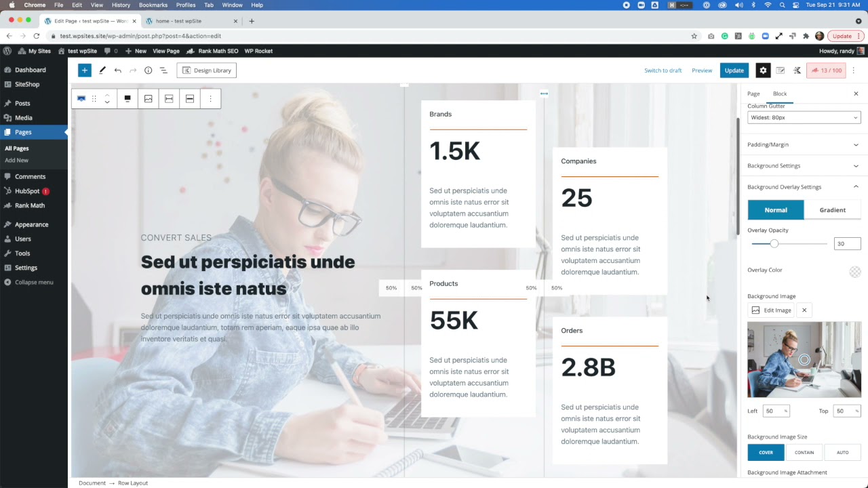
Task: Open the List View icon
Action: coord(163,70)
